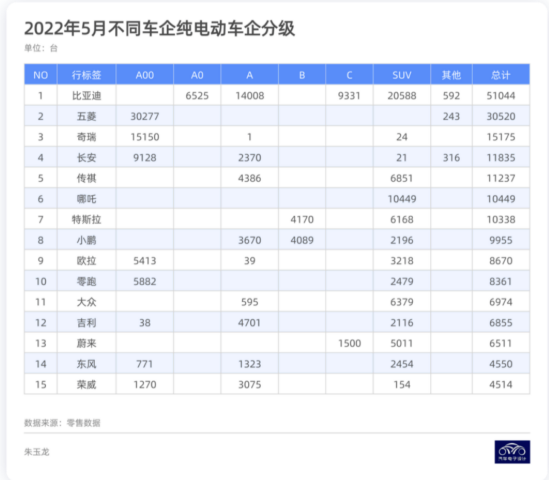549x480 pixels.
Task: Click the 哪吒 row label
Action: pyautogui.click(x=86, y=199)
